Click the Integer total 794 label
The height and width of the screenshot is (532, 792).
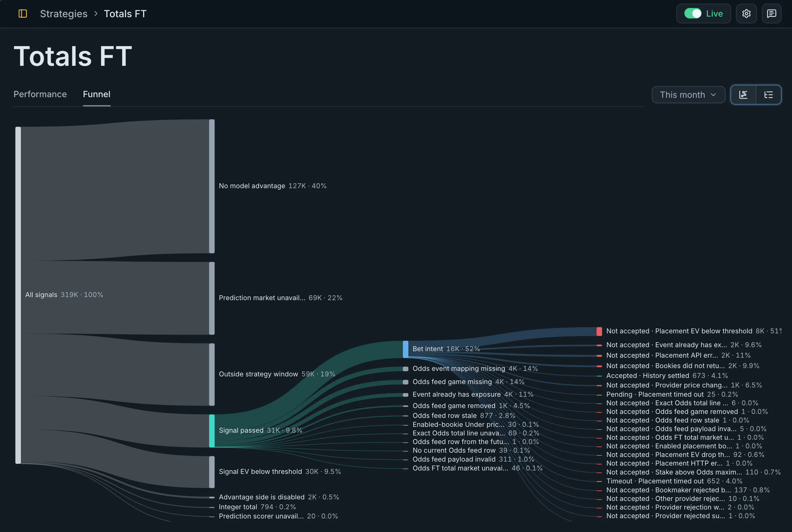[x=257, y=507]
